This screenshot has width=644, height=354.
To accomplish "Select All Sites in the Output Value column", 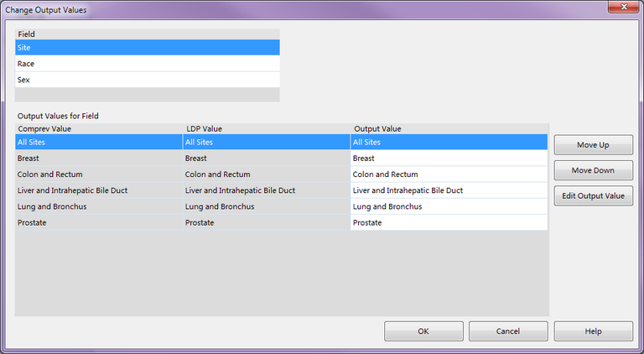I will pyautogui.click(x=449, y=143).
